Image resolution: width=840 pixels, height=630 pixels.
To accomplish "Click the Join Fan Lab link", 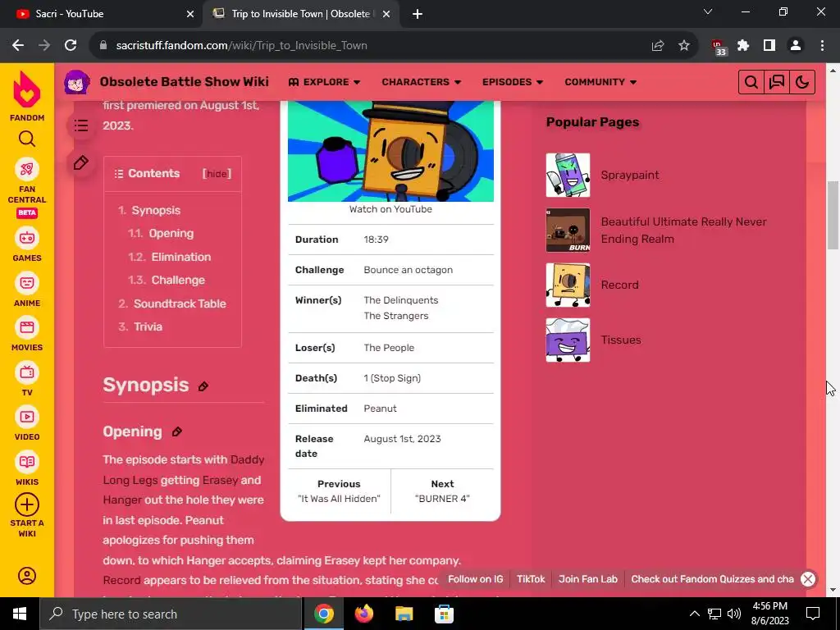I will pyautogui.click(x=587, y=579).
